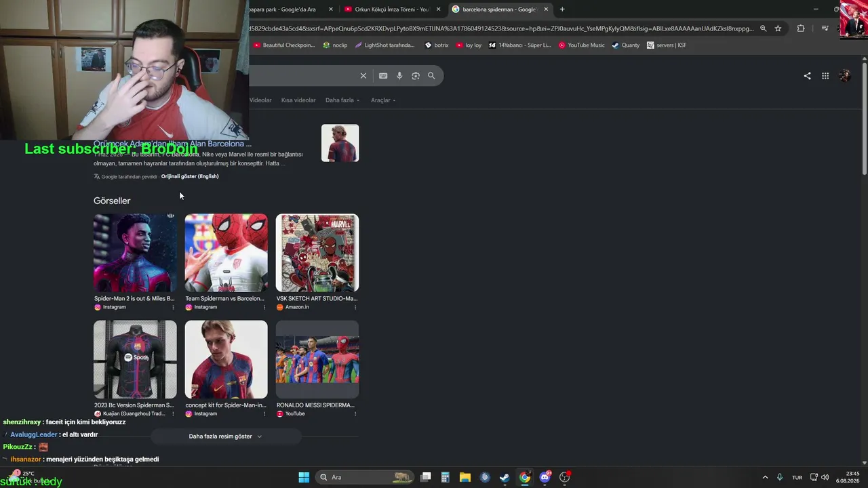Image resolution: width=868 pixels, height=488 pixels.
Task: Open the on-screen keyboard input tool
Action: tap(383, 76)
